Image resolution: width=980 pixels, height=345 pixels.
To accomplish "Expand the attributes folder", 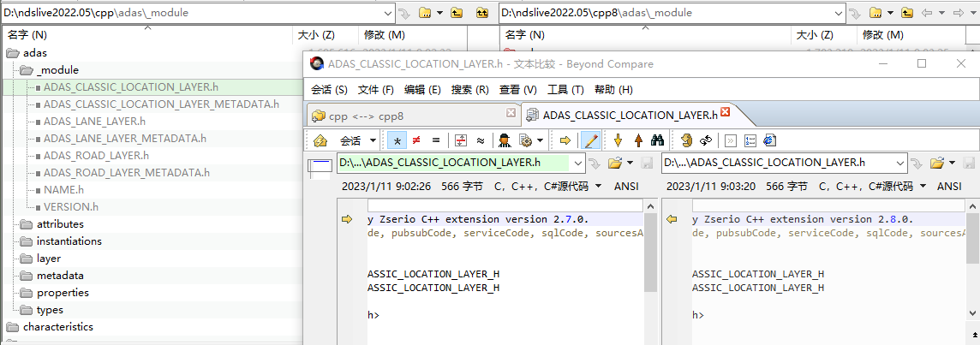I will pyautogui.click(x=60, y=223).
